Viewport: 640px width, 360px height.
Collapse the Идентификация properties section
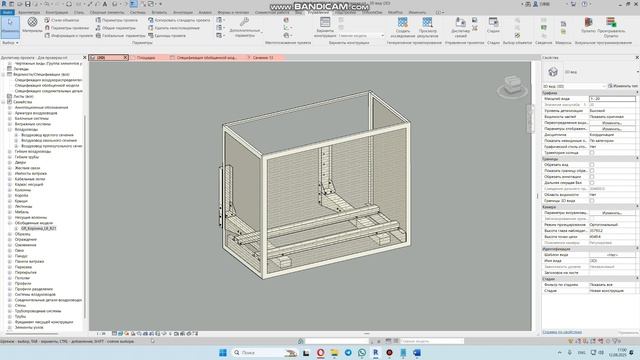coord(637,249)
